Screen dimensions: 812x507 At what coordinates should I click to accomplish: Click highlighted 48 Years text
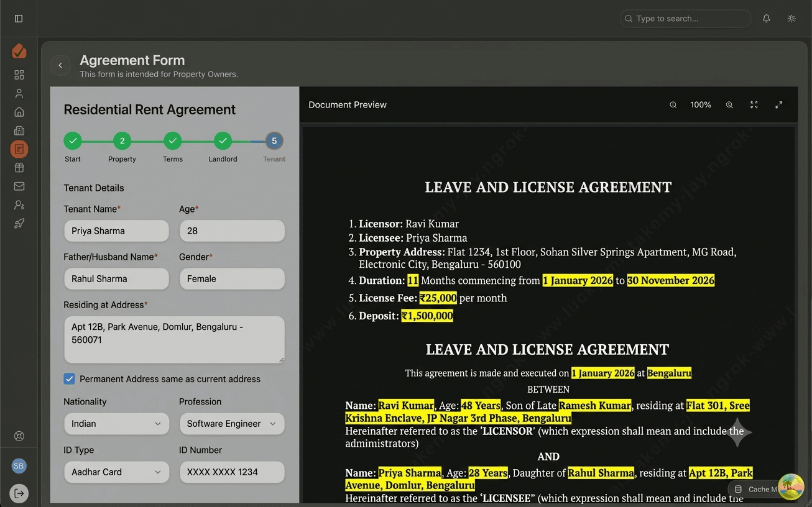coord(482,406)
